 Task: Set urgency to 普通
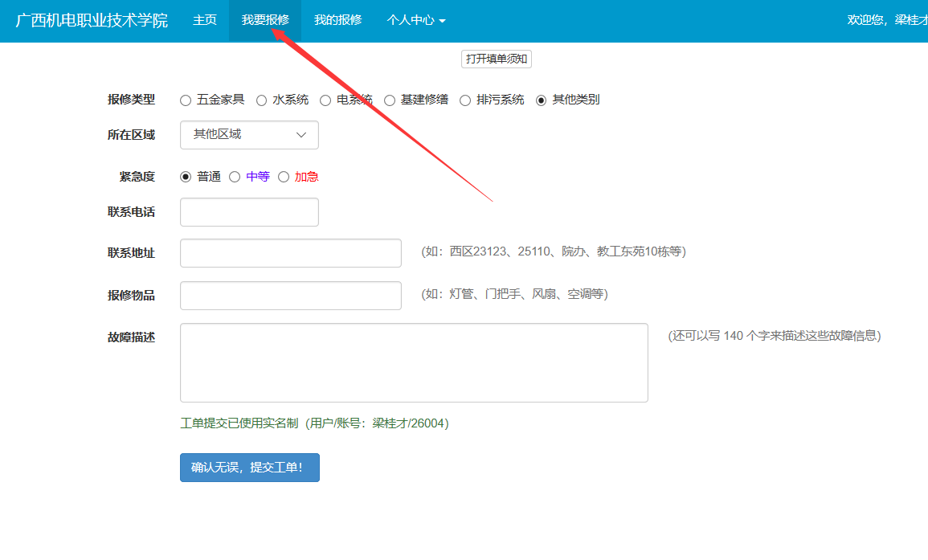(186, 177)
